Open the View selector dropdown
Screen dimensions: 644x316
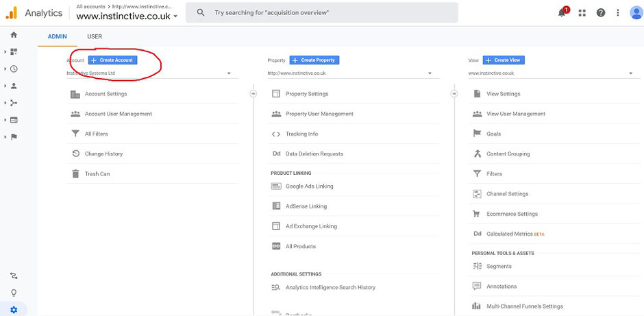554,73
